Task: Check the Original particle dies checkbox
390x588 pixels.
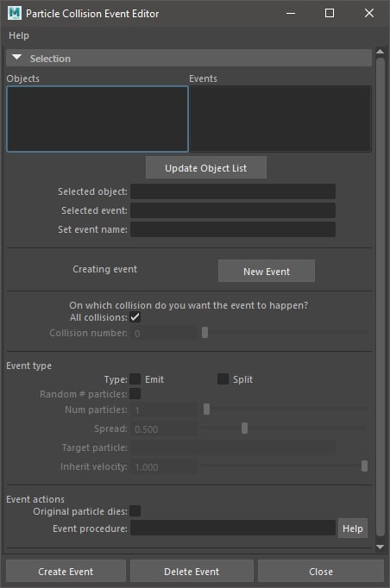Action: coord(135,510)
